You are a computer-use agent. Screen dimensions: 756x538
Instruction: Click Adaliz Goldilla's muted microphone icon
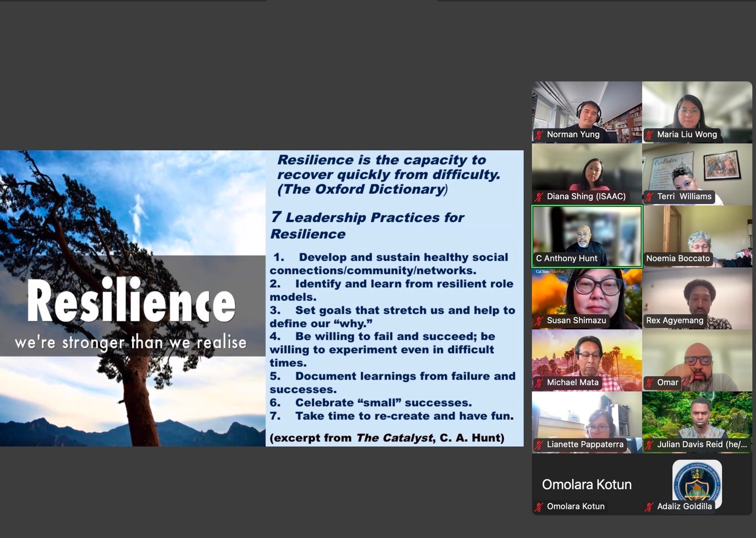tap(649, 507)
